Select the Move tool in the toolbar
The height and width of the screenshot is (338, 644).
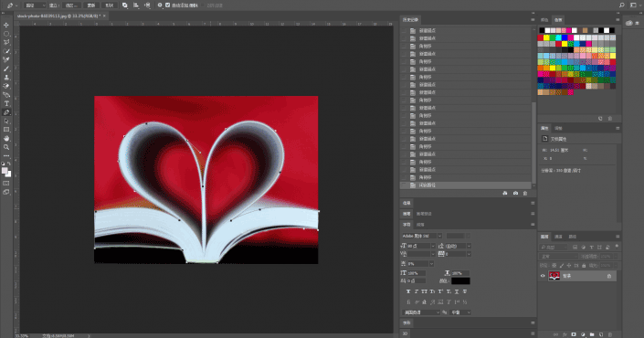[6, 25]
